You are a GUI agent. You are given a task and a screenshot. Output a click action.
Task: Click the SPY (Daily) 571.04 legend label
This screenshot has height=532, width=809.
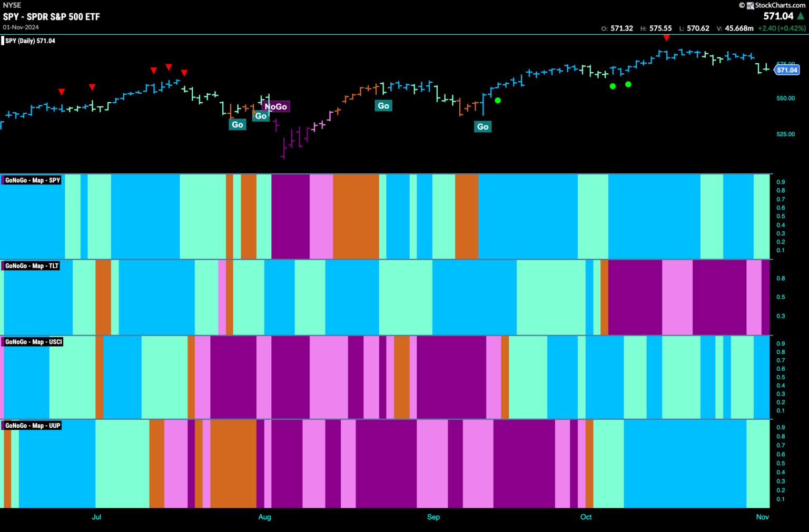pos(29,41)
